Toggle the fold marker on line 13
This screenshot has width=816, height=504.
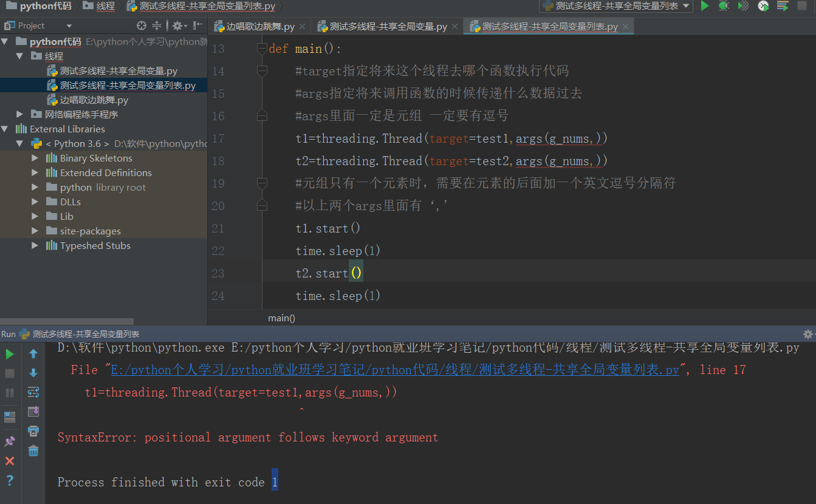point(262,49)
